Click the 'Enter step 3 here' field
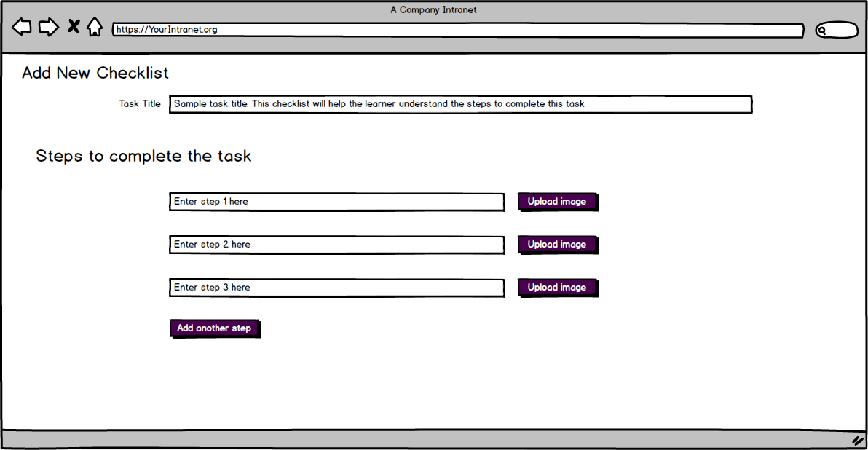Viewport: 868px width, 450px height. coord(336,288)
